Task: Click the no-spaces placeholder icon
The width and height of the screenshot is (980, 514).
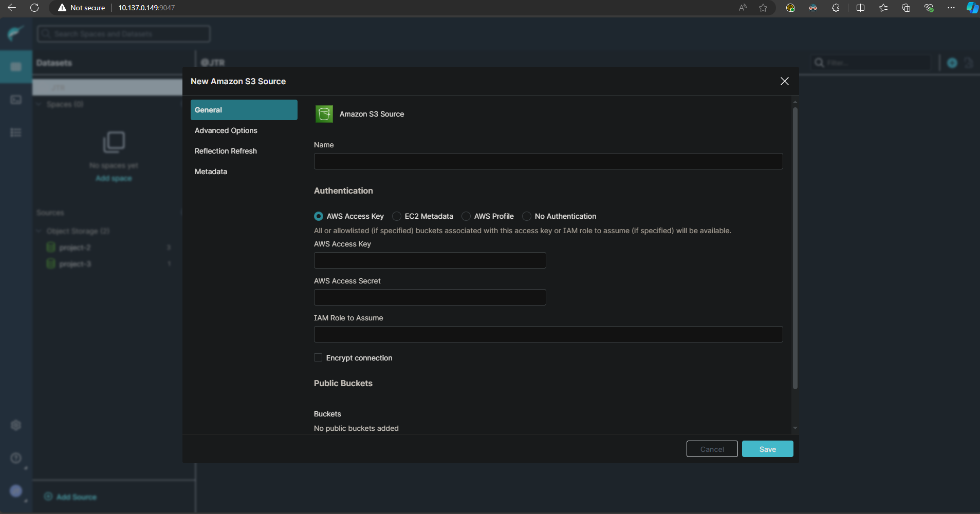Action: click(x=114, y=142)
